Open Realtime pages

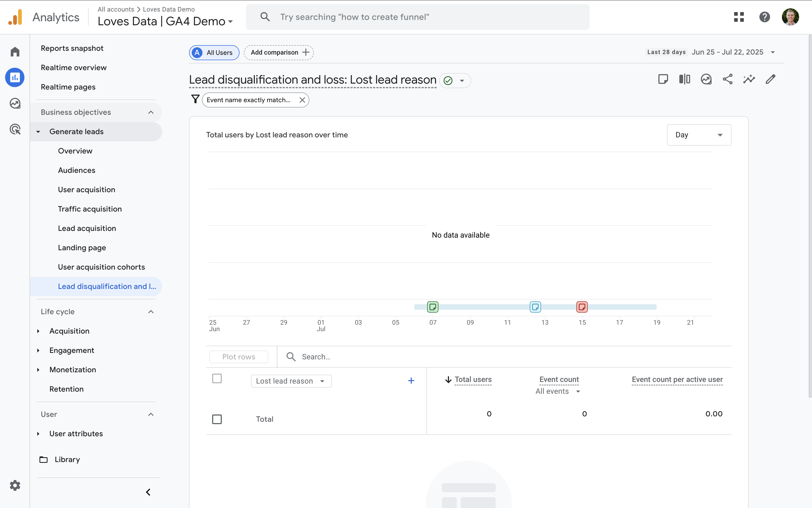pyautogui.click(x=68, y=87)
